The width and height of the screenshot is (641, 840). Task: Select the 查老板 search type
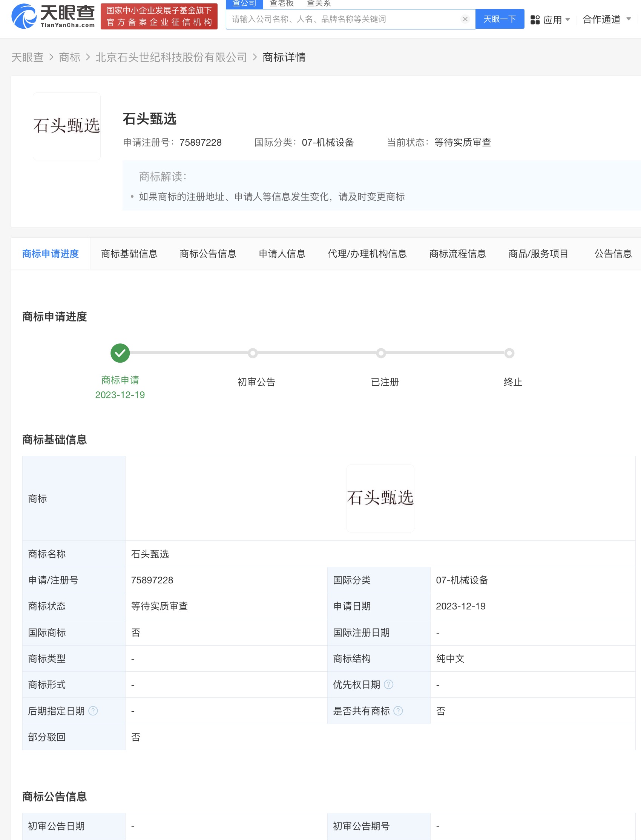pyautogui.click(x=281, y=3)
